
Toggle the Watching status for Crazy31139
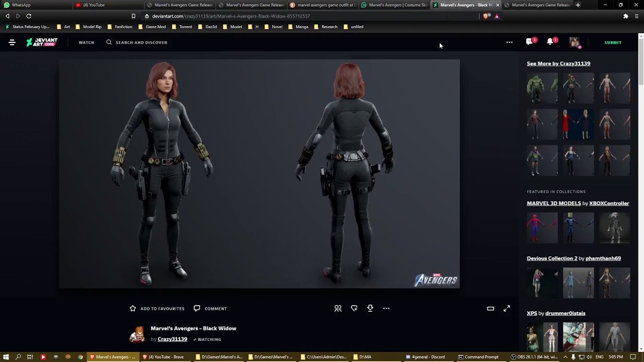(x=207, y=339)
